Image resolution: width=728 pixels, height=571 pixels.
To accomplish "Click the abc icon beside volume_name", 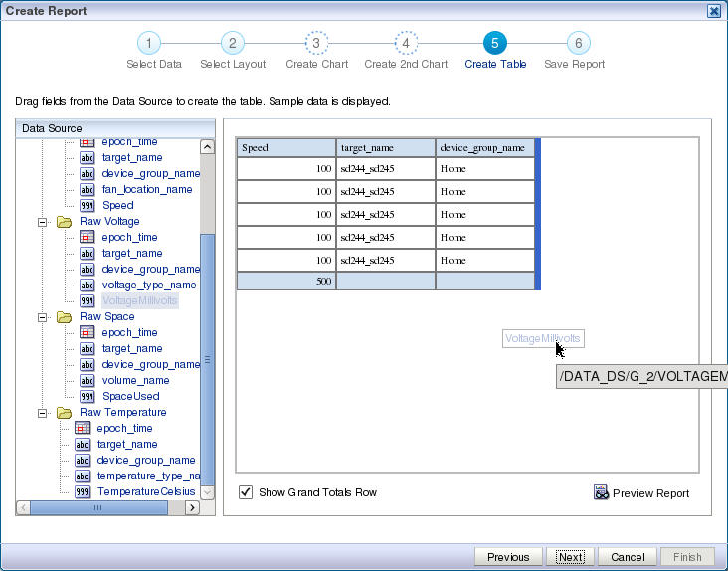I will [x=88, y=381].
